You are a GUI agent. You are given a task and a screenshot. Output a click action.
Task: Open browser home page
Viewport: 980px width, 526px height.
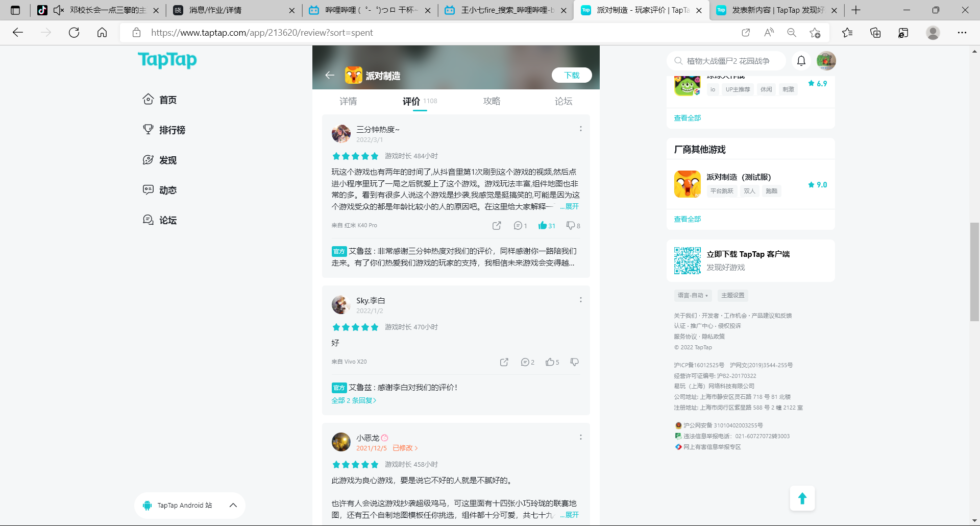[102, 33]
